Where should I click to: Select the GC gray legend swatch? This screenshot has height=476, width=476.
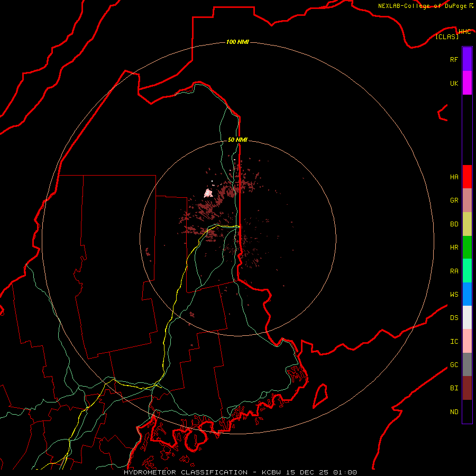click(x=467, y=364)
